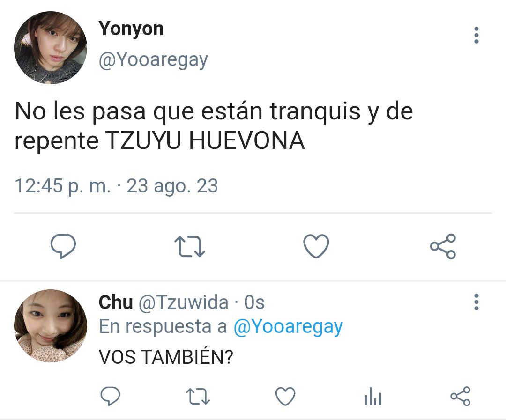Share Chu's reply tweet
Image resolution: width=506 pixels, height=420 pixels.
click(461, 396)
